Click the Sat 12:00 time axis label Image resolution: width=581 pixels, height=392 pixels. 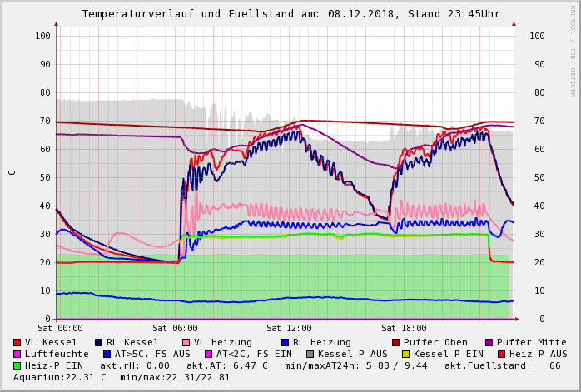[289, 329]
